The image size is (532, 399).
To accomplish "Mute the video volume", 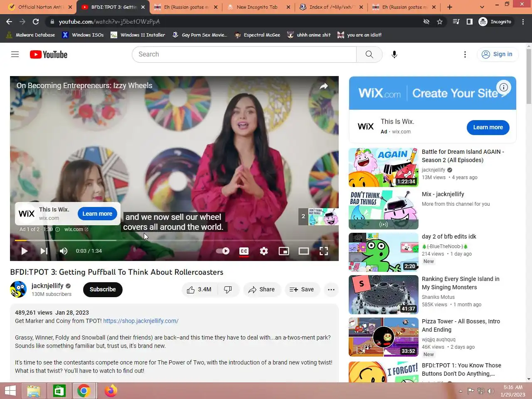I will [63, 251].
